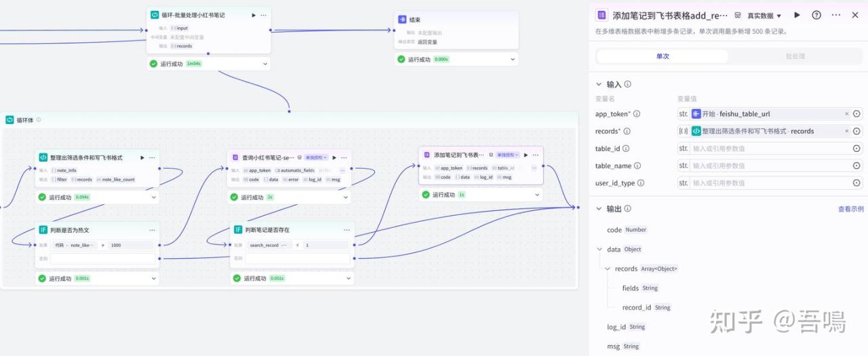Collapse the records Array<Object> tree item

click(608, 269)
